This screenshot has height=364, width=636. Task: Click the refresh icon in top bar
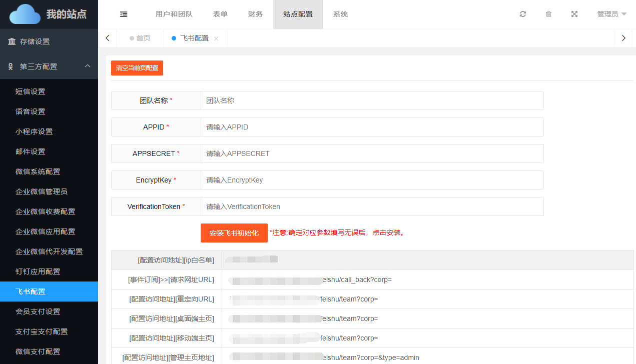[523, 14]
